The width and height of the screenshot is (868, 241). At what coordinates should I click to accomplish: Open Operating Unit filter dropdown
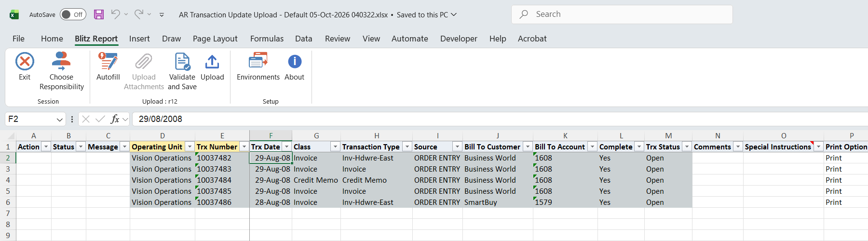190,147
